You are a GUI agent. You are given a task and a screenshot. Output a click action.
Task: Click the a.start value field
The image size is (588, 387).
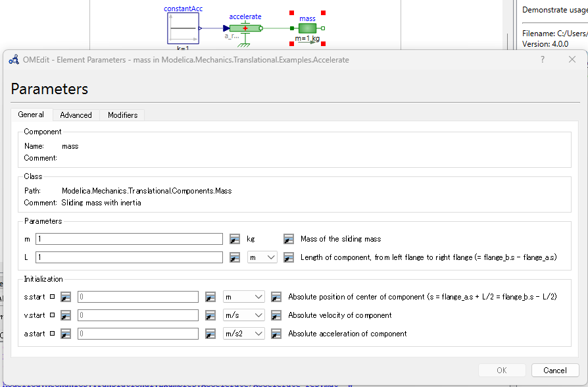click(138, 333)
